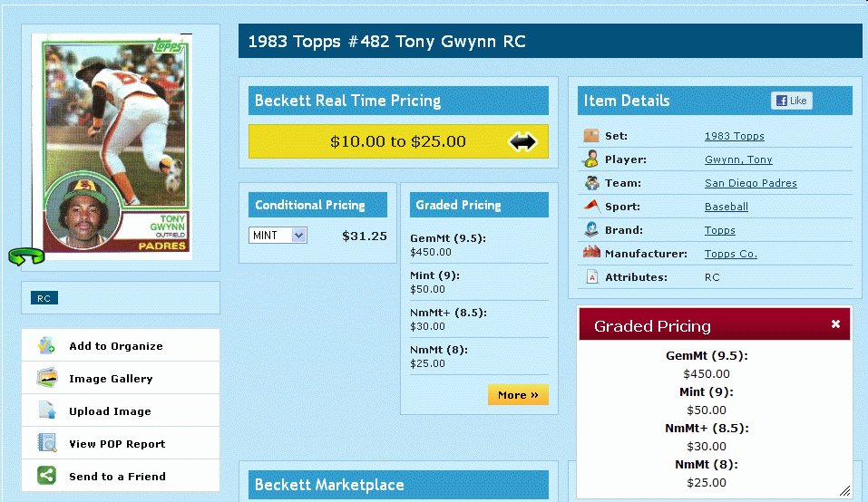Click NmMt (8) $25.00 in Graded Pricing panel
Screen dimensions: 868x502
point(480,356)
